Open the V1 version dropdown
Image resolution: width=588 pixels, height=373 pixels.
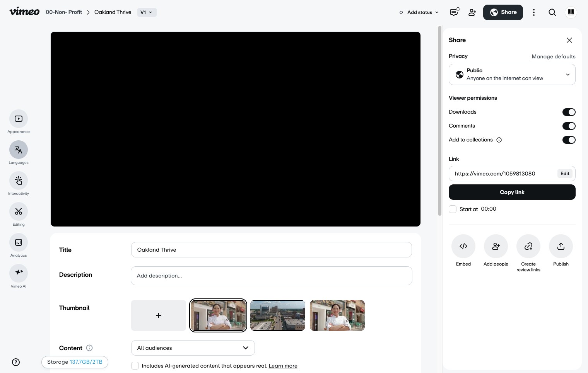click(147, 12)
